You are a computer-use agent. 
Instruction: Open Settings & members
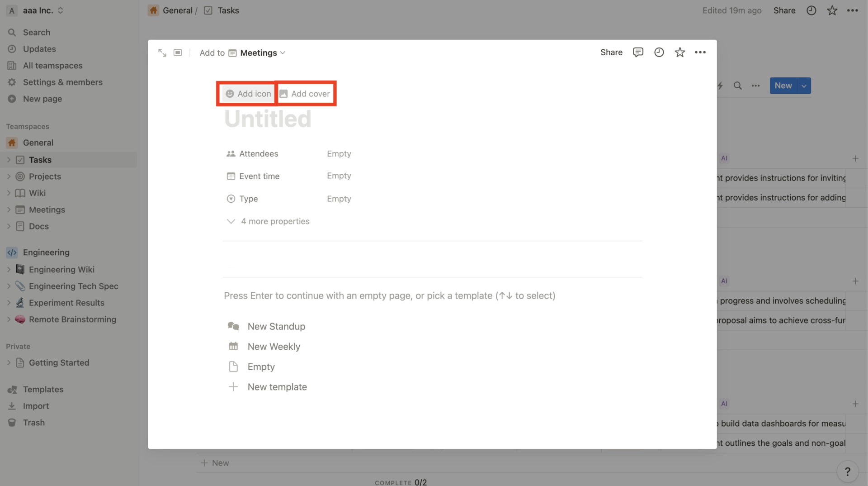(x=62, y=82)
